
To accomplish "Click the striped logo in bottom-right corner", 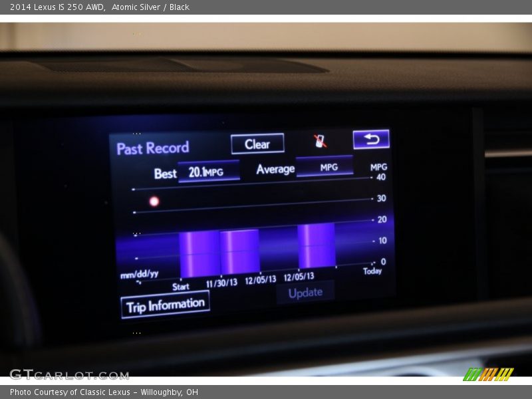I will point(487,374).
